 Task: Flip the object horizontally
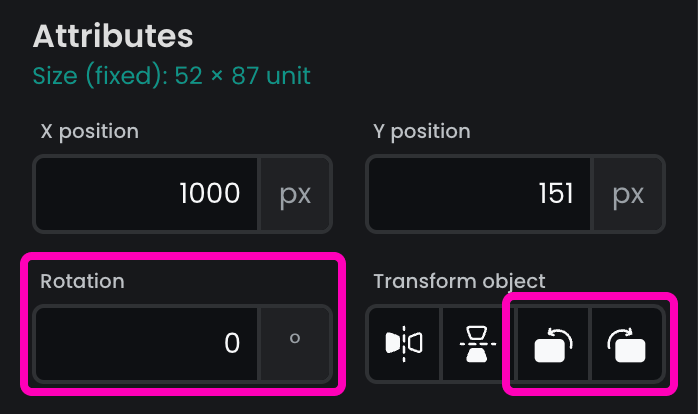403,344
